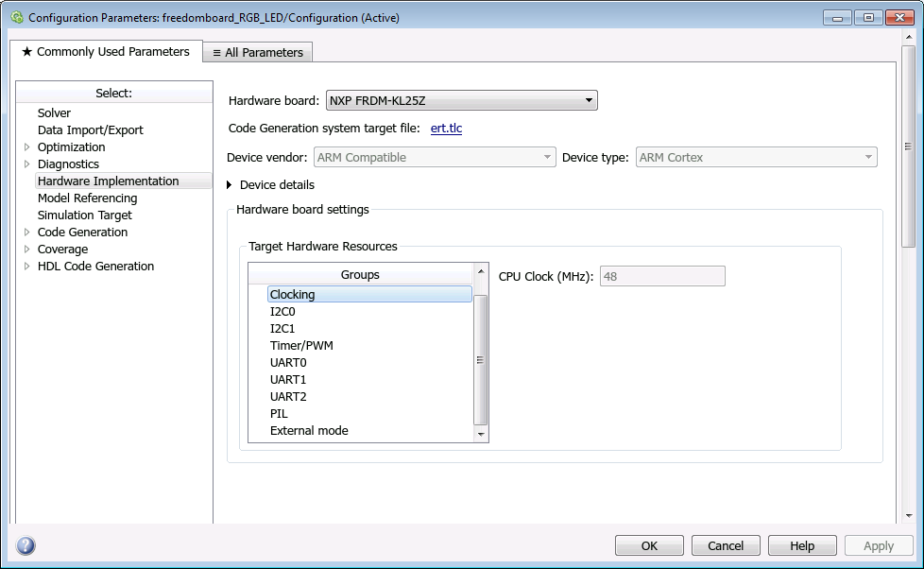Click the Simulink gear icon in title bar
The width and height of the screenshot is (924, 569).
pyautogui.click(x=16, y=18)
